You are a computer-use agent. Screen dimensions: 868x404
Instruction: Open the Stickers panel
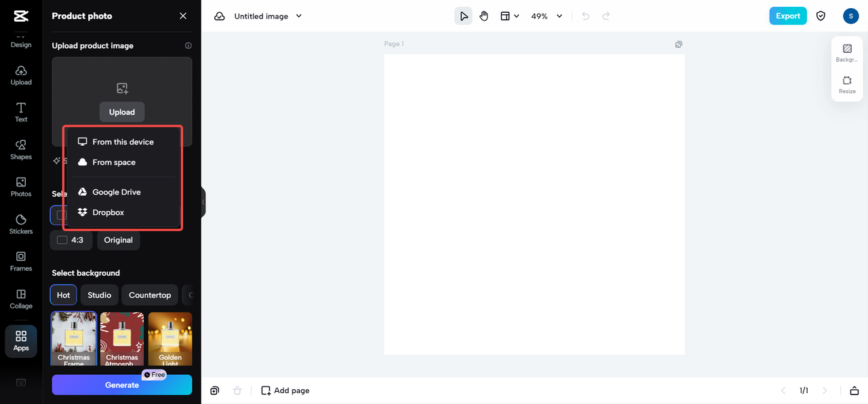pos(21,224)
